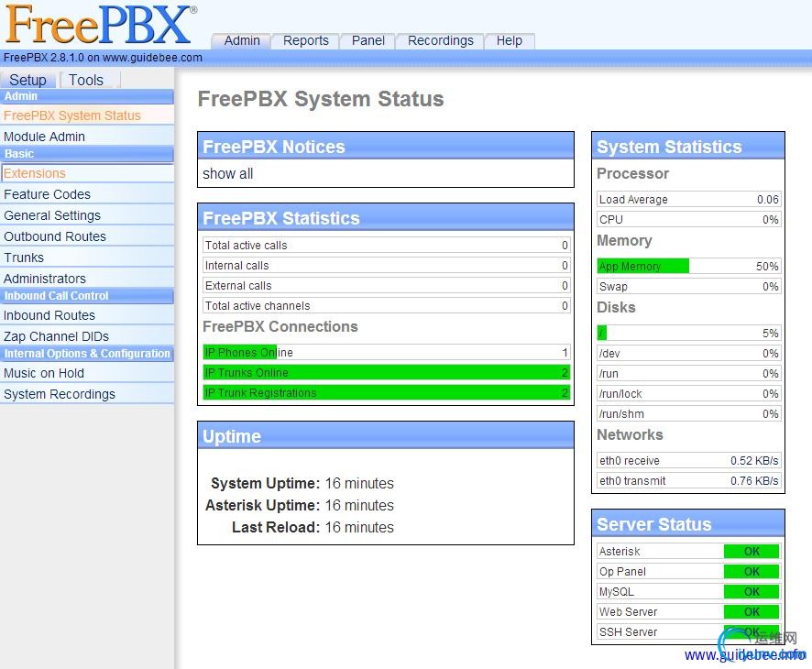Click the /run/shm disk row
Screen dimensions: 812x669
[689, 413]
